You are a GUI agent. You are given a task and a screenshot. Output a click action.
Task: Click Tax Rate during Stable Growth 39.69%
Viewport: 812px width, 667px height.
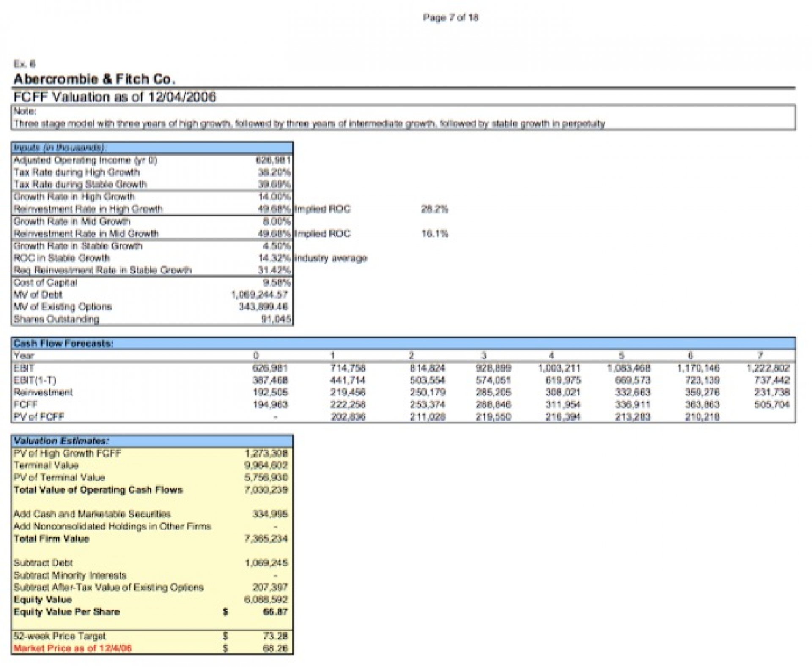click(274, 184)
